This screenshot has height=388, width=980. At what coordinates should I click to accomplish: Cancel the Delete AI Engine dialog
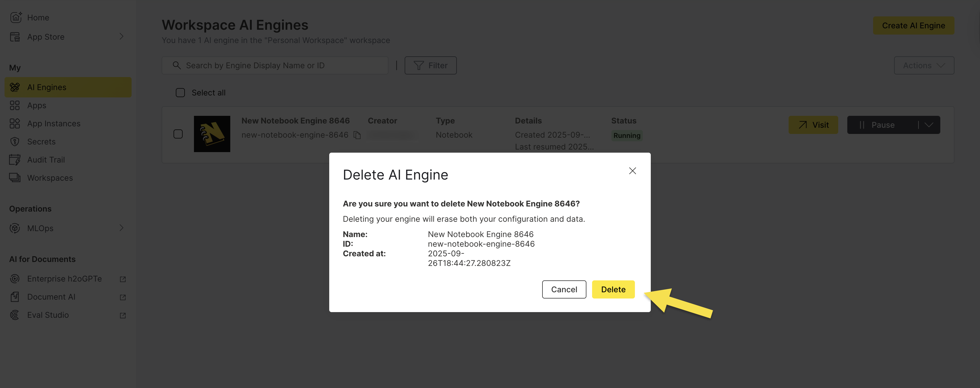(564, 289)
